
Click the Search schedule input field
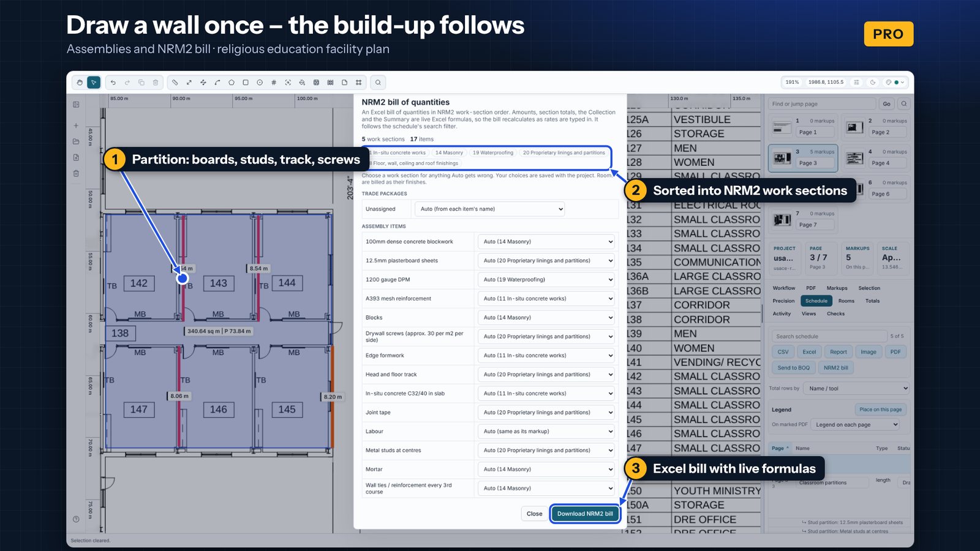[829, 336]
